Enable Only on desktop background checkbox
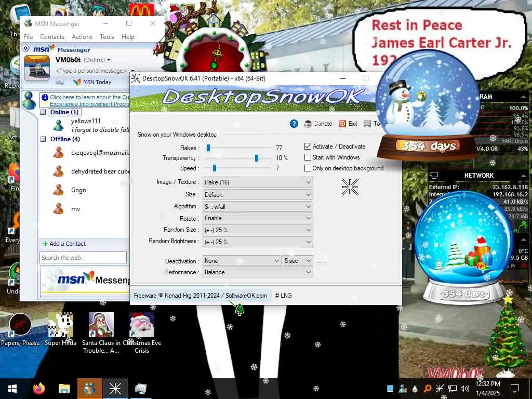The height and width of the screenshot is (399, 532). [x=308, y=168]
